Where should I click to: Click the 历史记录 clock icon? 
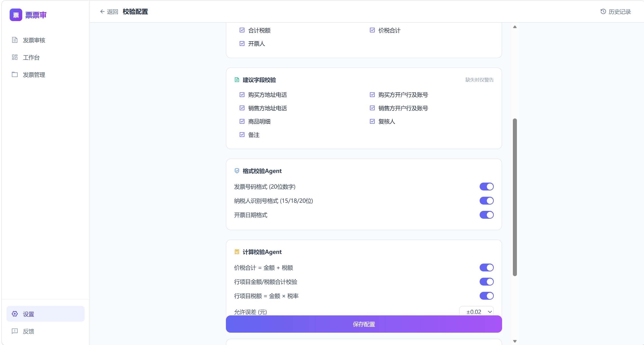[603, 11]
